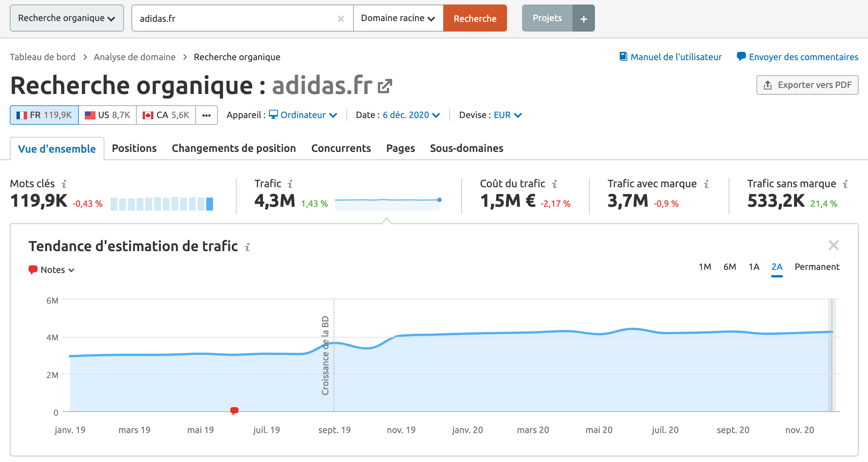Open the Sous-domaines tab
The height and width of the screenshot is (462, 868).
pyautogui.click(x=466, y=148)
